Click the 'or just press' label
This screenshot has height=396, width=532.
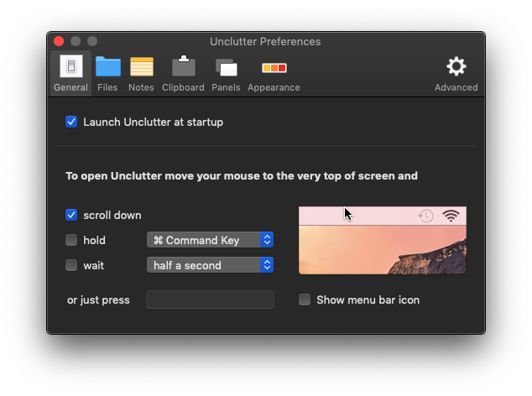click(98, 300)
